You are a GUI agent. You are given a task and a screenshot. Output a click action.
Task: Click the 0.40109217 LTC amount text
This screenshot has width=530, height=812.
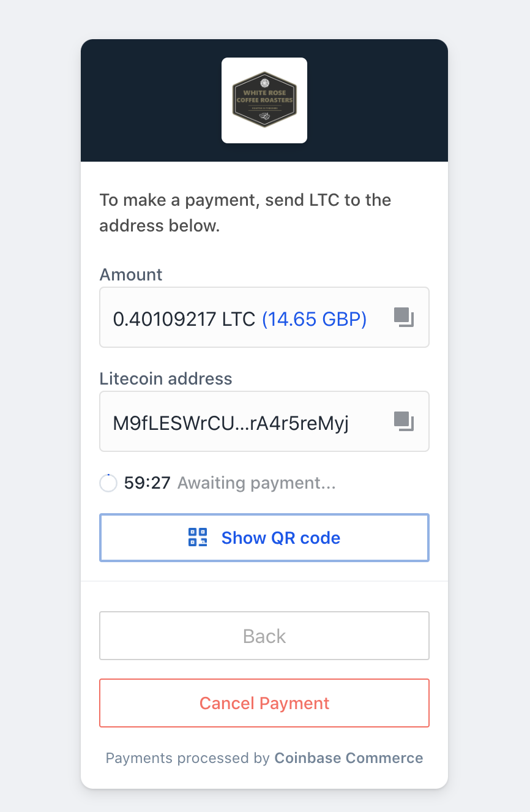tap(184, 318)
